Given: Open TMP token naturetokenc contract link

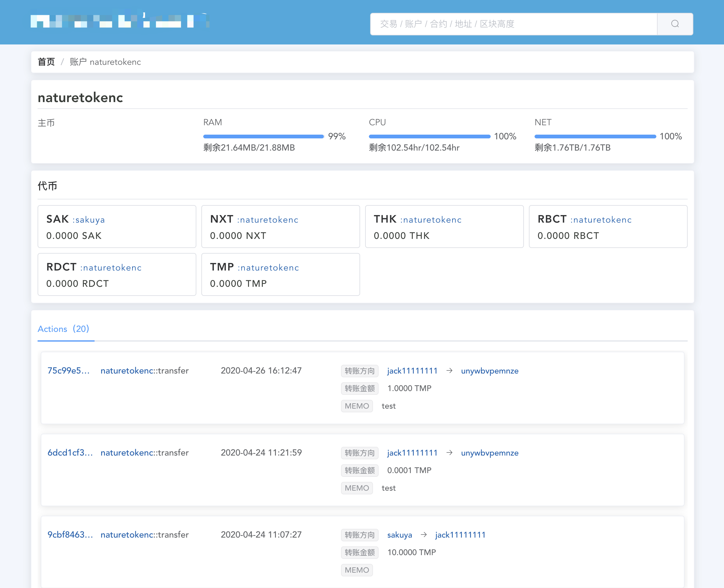Looking at the screenshot, I should tap(268, 268).
